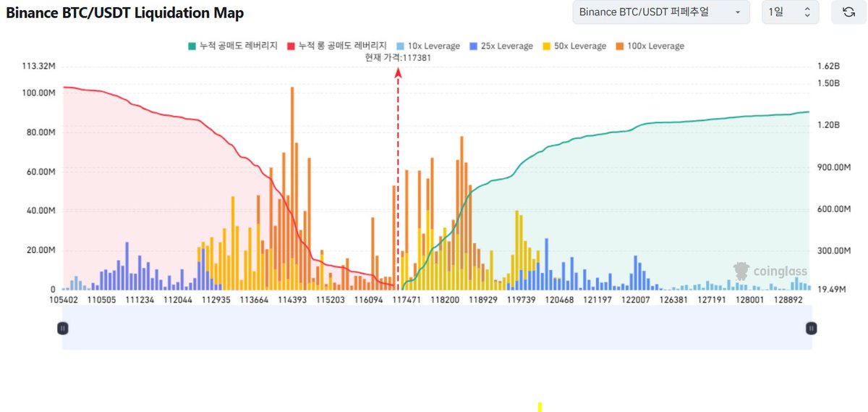Click the left axis value 40.00M
Image resolution: width=868 pixels, height=412 pixels.
click(41, 211)
